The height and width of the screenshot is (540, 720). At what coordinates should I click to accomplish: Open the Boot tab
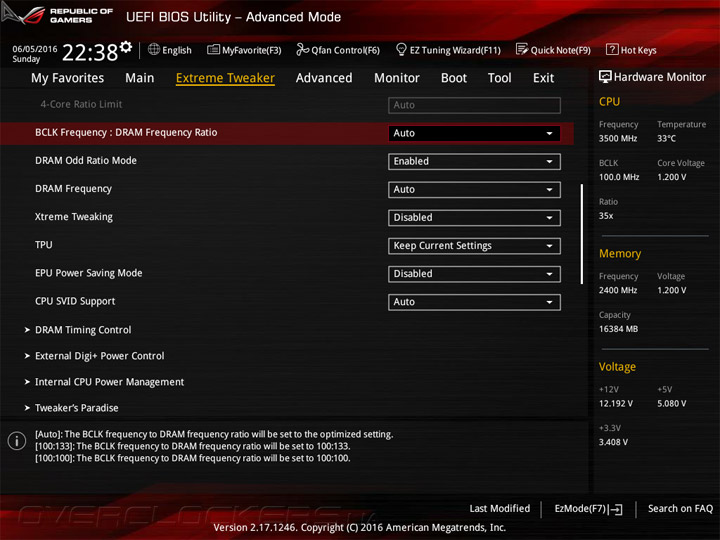point(454,78)
